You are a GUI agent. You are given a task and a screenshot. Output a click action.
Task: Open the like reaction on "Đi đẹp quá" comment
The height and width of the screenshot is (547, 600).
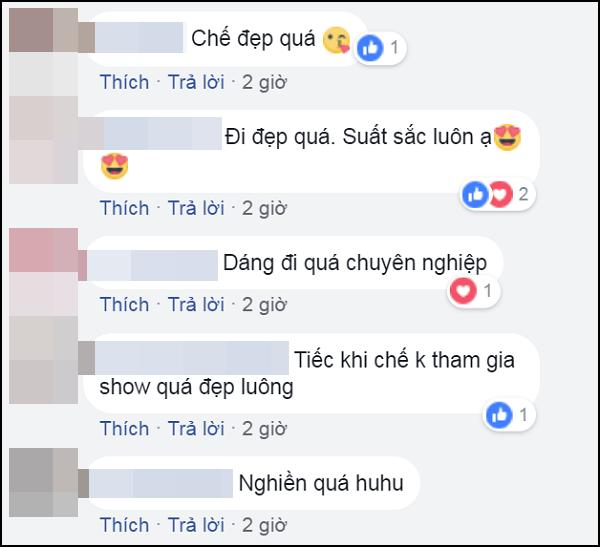tap(475, 194)
